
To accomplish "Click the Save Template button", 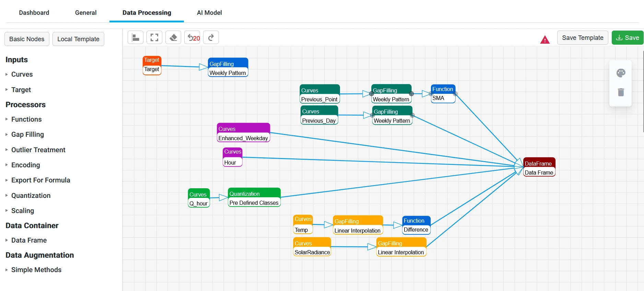I will coord(583,38).
